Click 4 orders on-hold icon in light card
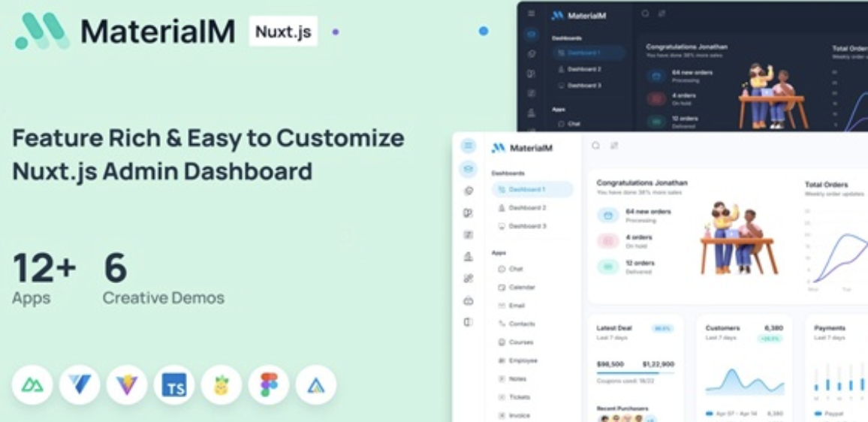This screenshot has height=422, width=868. click(x=607, y=241)
